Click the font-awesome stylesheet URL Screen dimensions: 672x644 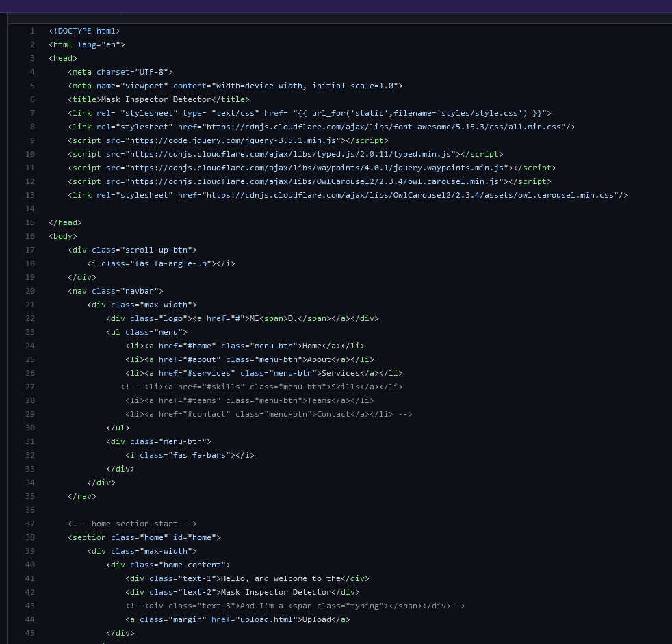(x=384, y=127)
